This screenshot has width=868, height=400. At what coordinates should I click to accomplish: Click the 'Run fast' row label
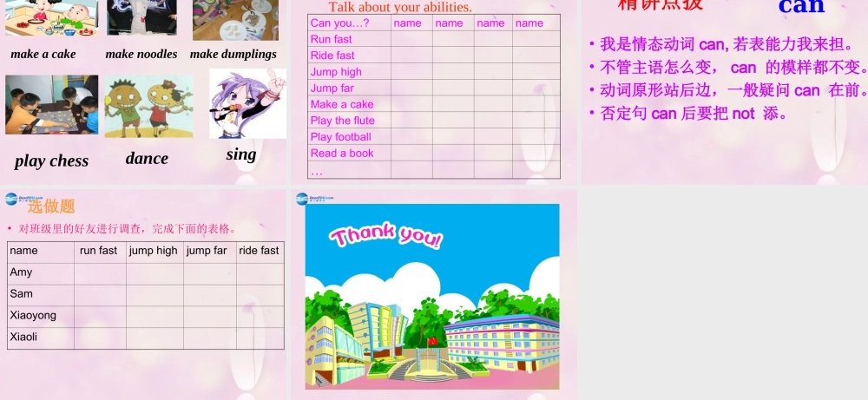[331, 39]
